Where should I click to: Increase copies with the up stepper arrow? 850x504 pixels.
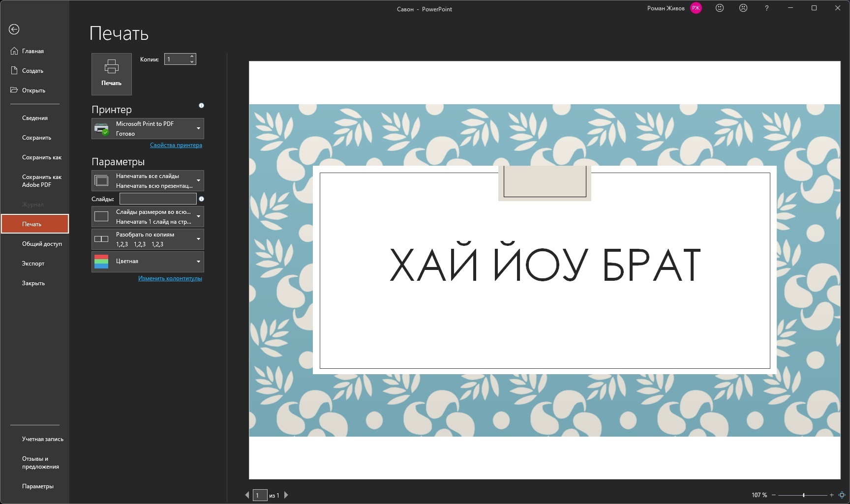(192, 56)
